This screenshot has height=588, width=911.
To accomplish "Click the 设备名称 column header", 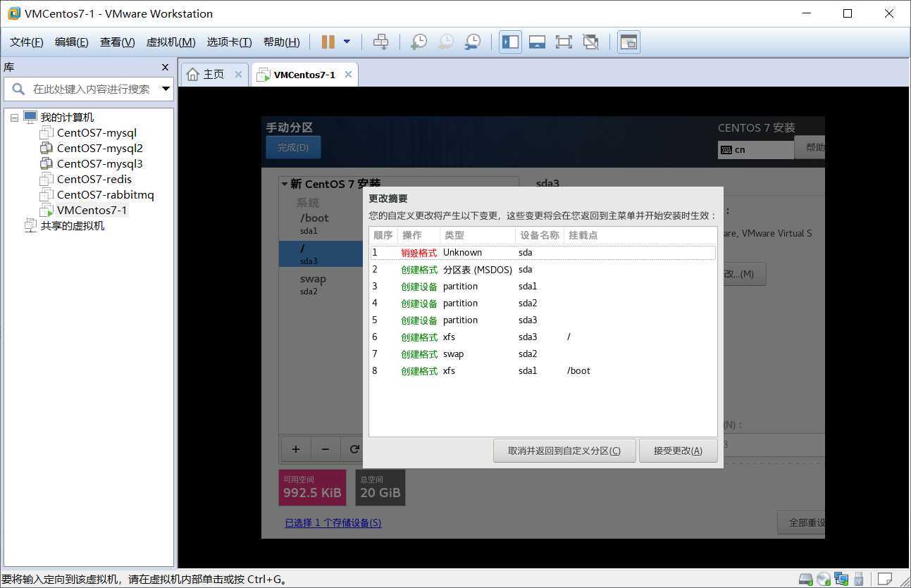I will (x=540, y=235).
